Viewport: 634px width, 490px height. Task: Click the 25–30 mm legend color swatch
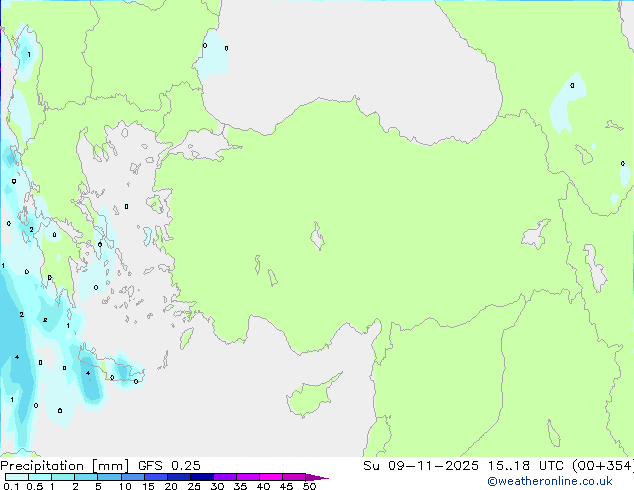202,477
